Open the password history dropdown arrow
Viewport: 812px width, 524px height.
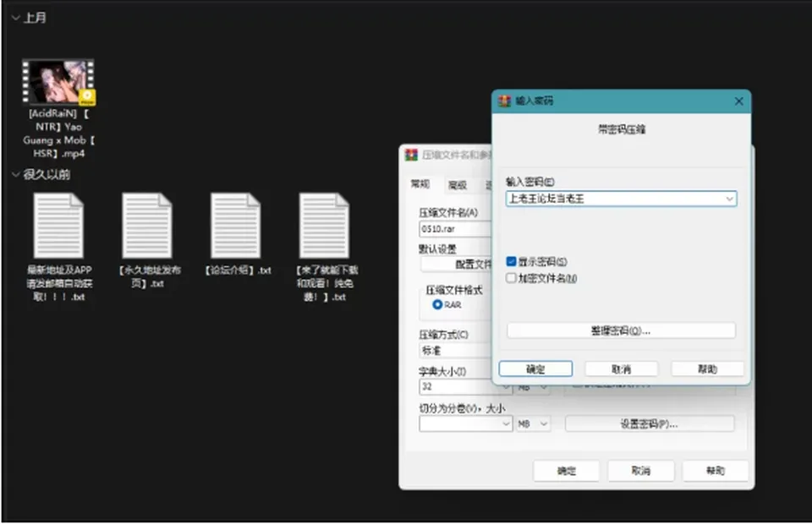point(729,199)
